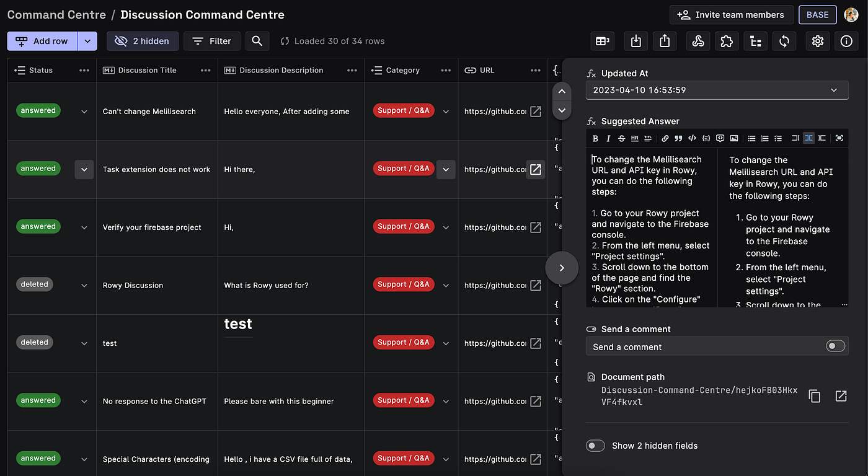Open the webhooks icon in top toolbar
The height and width of the screenshot is (476, 868).
click(698, 41)
